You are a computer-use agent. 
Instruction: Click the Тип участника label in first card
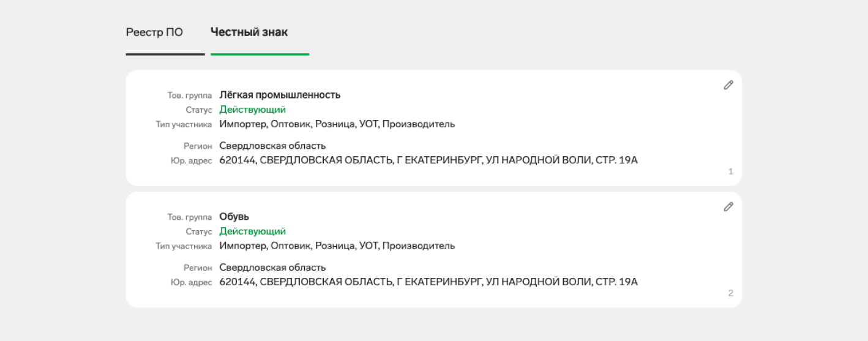(184, 125)
